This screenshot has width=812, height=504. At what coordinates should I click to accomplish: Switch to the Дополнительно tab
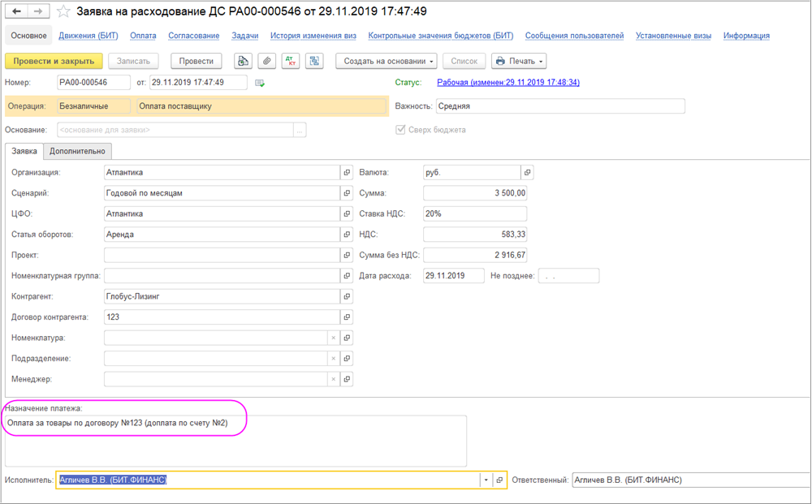pos(77,151)
